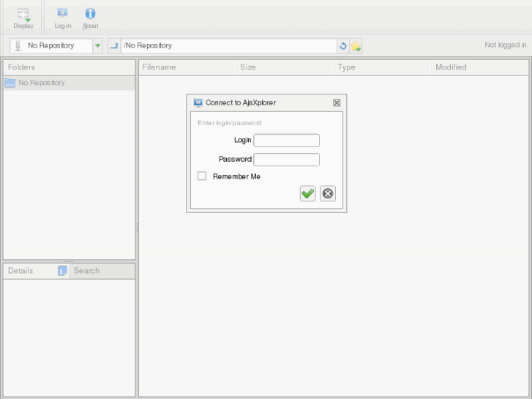Image resolution: width=532 pixels, height=399 pixels.
Task: Click the bookmarks star icon
Action: (x=356, y=46)
